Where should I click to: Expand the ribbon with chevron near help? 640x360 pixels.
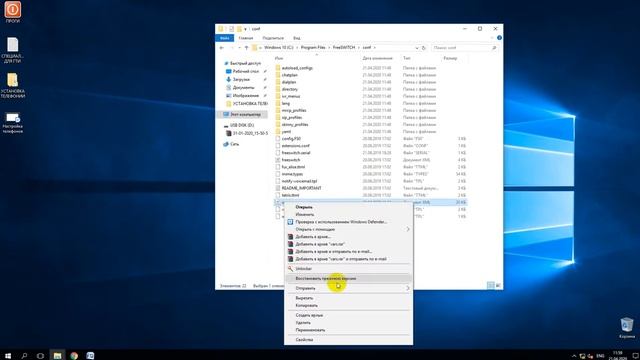[x=492, y=38]
